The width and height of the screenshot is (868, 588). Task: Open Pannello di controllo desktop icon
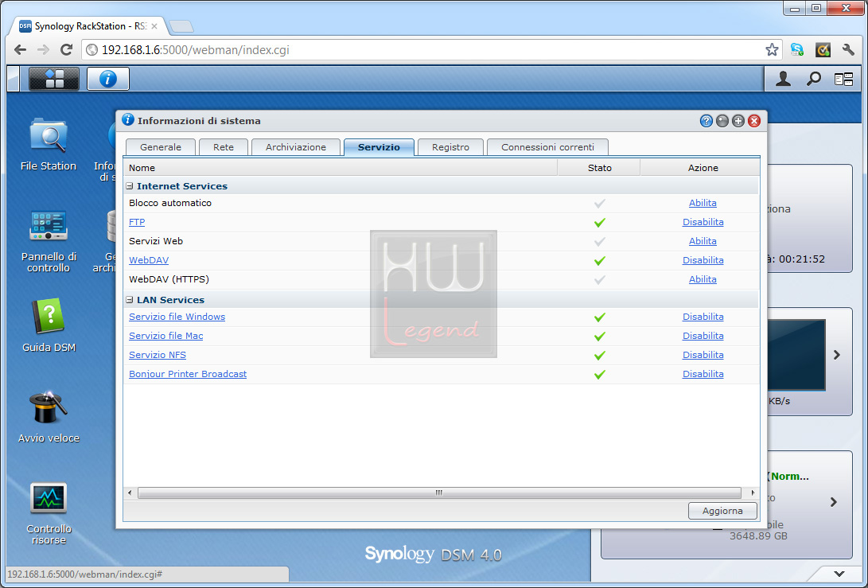click(49, 241)
